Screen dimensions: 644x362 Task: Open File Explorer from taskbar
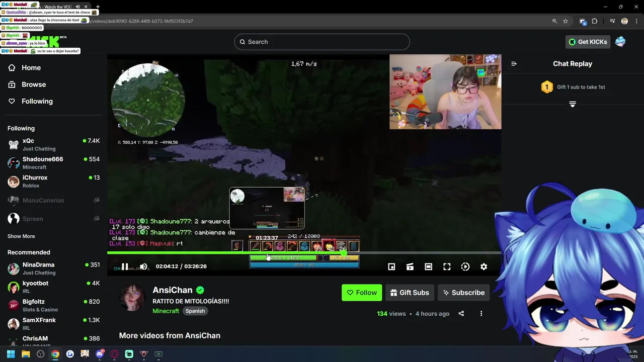[26, 354]
